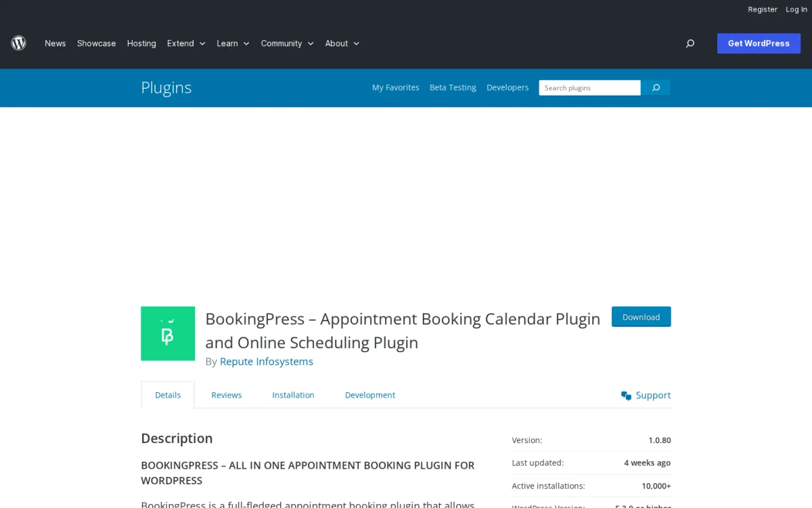
Task: Click the Version 1.0.80 value
Action: tap(660, 440)
